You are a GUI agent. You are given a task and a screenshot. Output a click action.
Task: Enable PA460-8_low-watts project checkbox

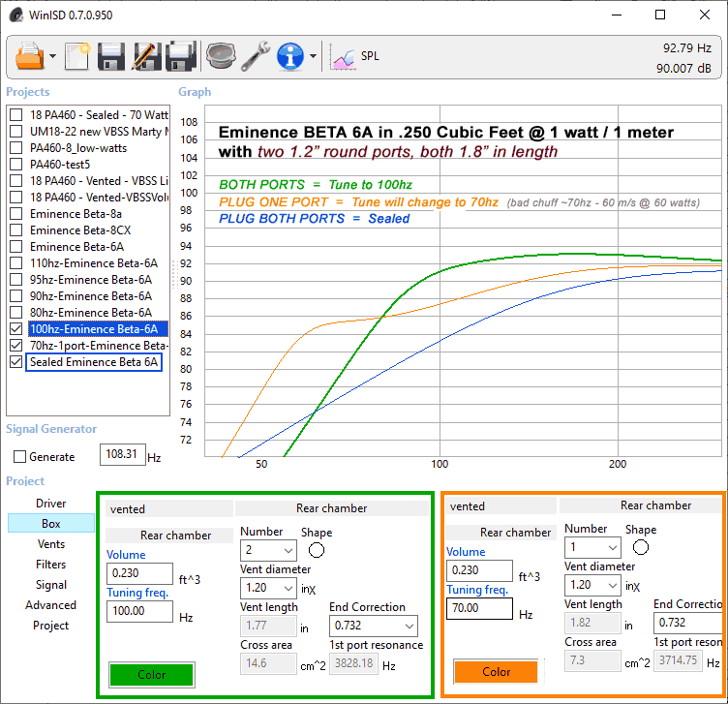pos(16,147)
